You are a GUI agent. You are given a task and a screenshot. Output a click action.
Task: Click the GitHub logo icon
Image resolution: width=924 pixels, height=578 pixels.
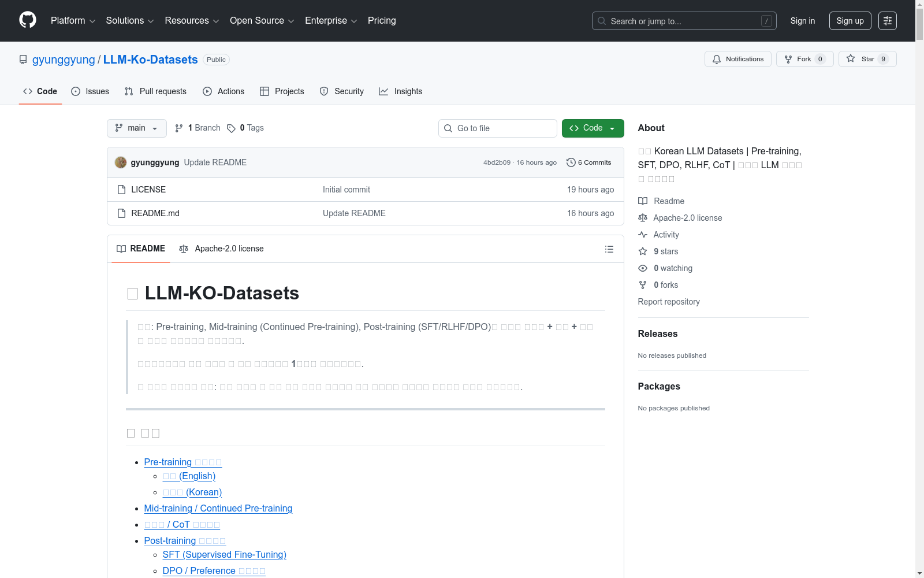pos(28,20)
